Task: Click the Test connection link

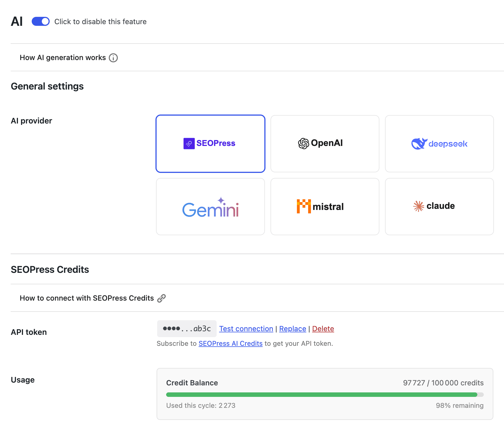Action: coord(246,329)
